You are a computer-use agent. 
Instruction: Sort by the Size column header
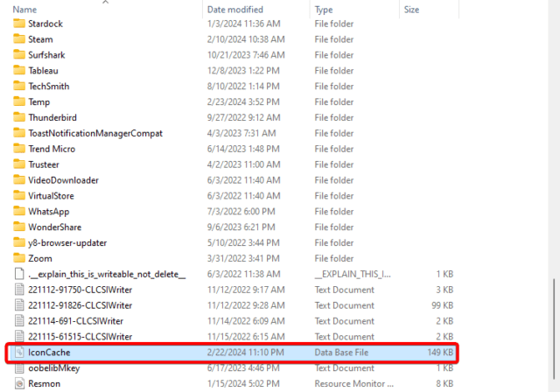point(411,10)
